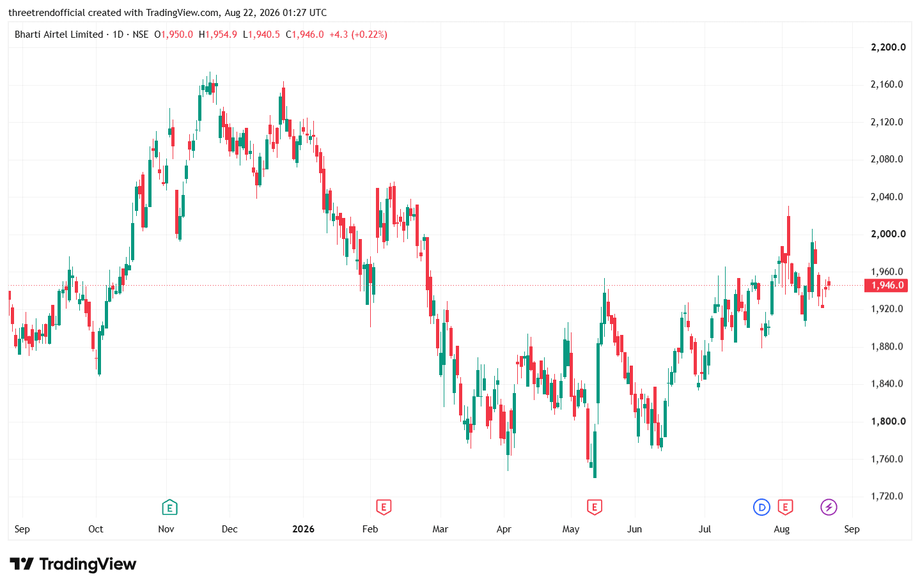Click the 2,160.0 price axis label
This screenshot has width=920, height=588.
(887, 84)
